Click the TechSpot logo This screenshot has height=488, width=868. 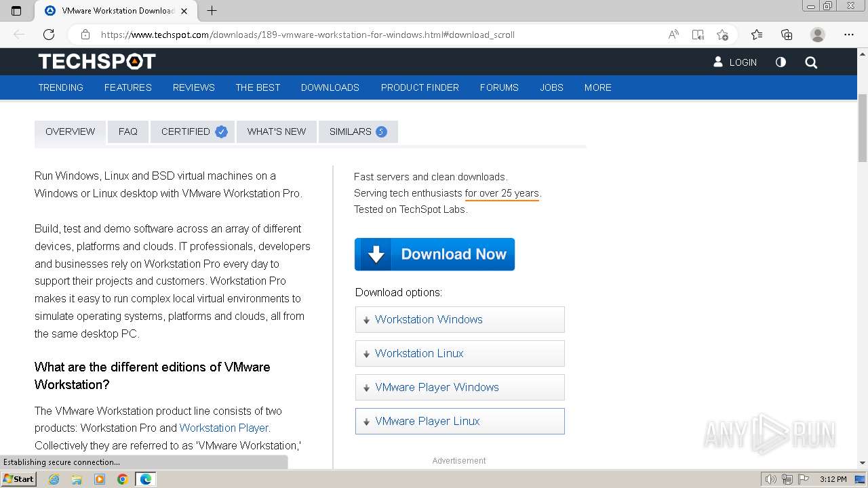point(97,62)
